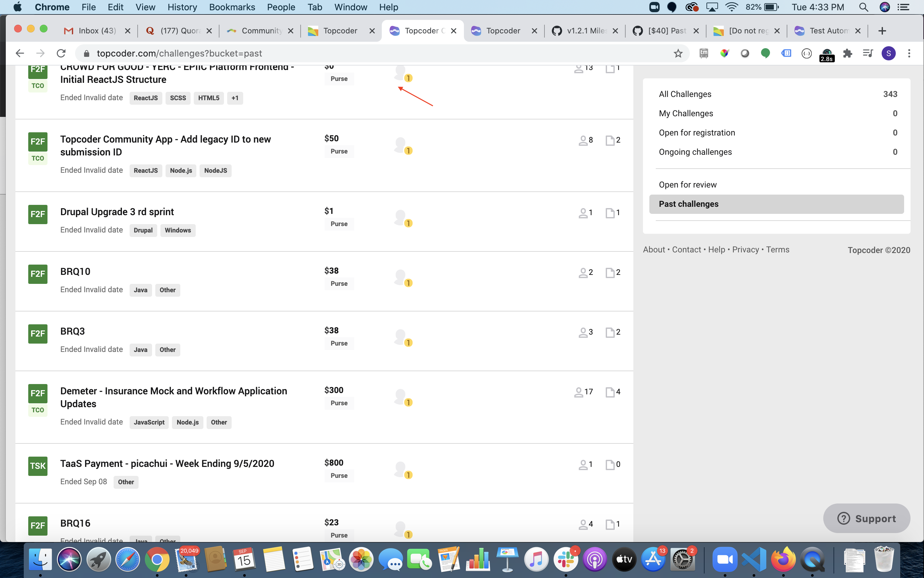Select Past challenges filter

click(x=777, y=204)
